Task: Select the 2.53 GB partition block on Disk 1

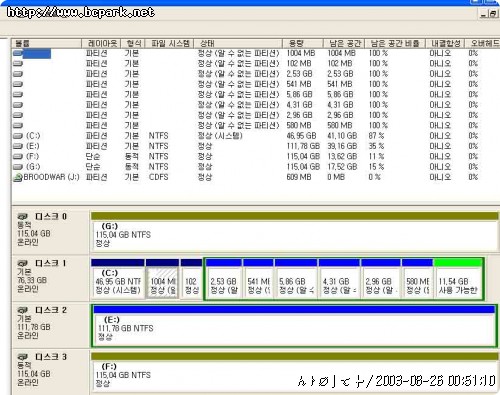Action: (x=224, y=279)
